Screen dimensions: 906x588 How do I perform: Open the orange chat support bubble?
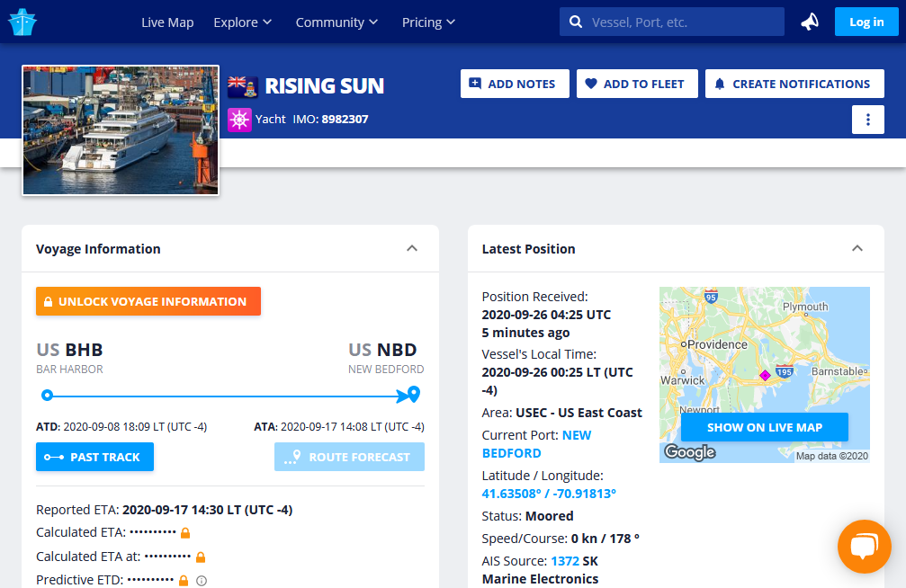coord(865,547)
